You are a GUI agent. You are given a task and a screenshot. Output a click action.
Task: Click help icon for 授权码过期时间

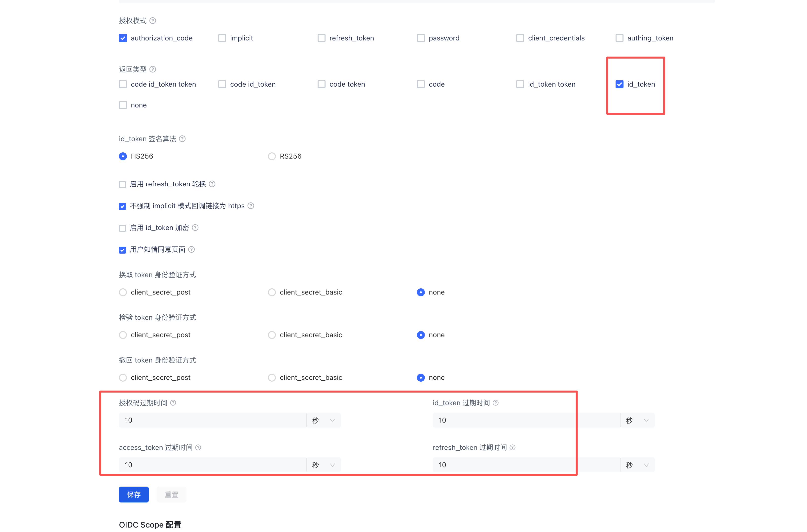tap(173, 403)
